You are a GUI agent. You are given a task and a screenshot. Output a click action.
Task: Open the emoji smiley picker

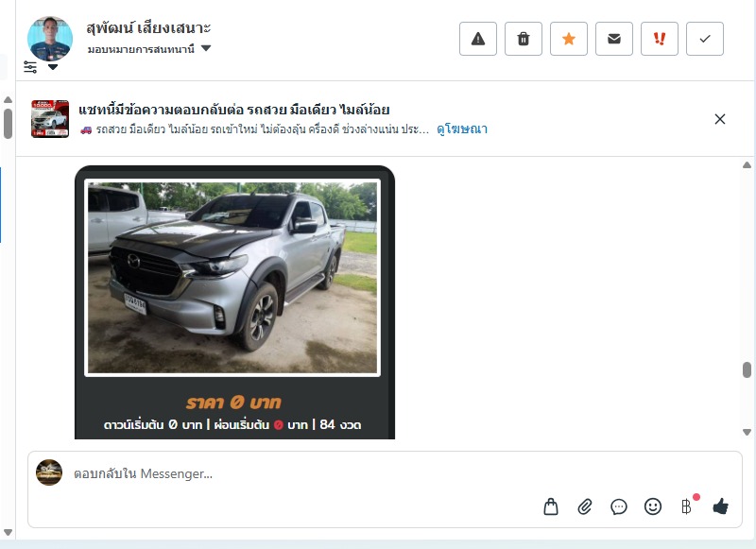(653, 506)
